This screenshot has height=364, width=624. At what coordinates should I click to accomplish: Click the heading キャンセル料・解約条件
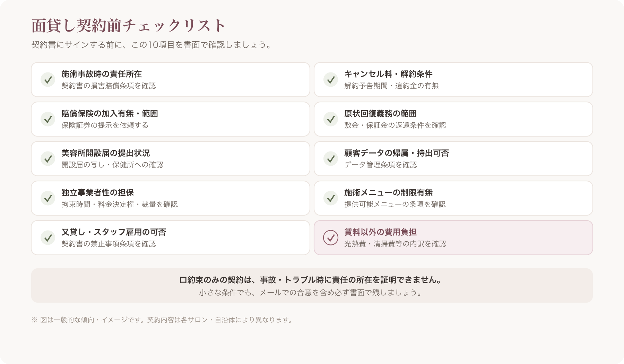(x=388, y=74)
